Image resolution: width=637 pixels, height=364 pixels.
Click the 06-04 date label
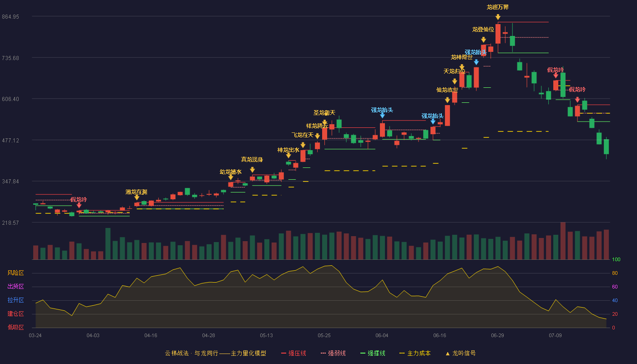382,335
